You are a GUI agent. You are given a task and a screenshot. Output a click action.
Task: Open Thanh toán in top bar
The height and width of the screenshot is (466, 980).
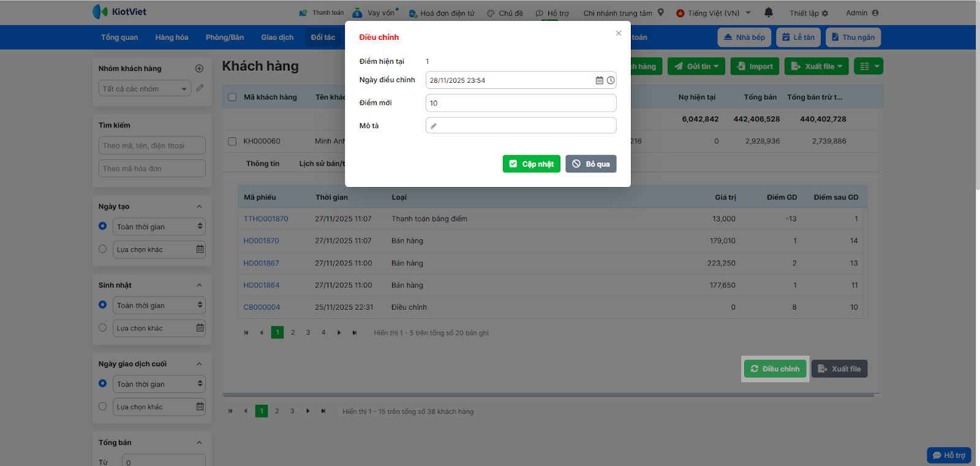click(x=322, y=13)
